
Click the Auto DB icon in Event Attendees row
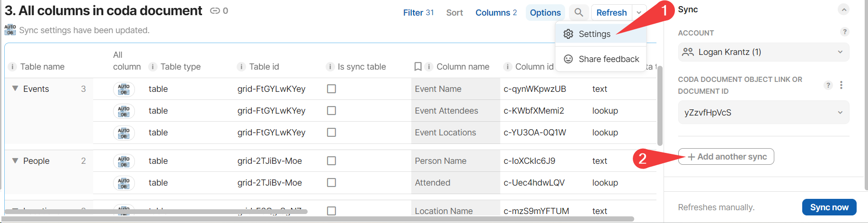click(x=124, y=111)
